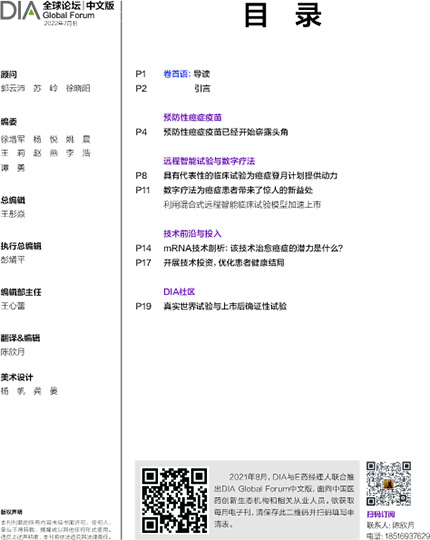Viewport: 430px width, 540px height.
Task: Click the small subscription QR code
Action: [388, 484]
